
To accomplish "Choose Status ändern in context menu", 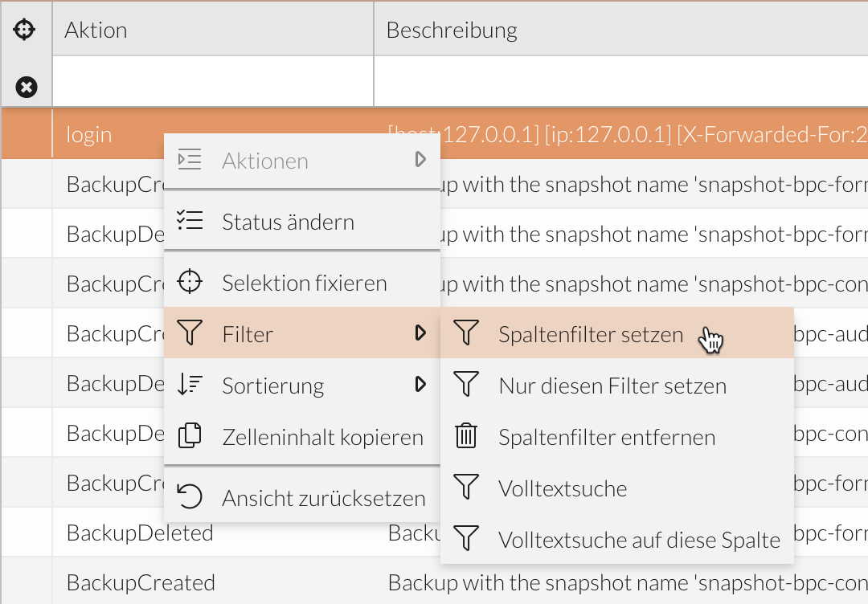I will 288,222.
